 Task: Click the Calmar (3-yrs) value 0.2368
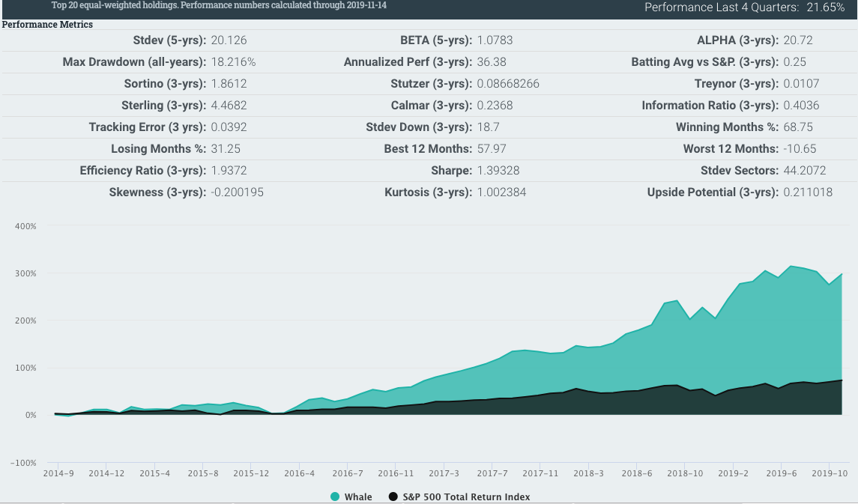coord(495,106)
